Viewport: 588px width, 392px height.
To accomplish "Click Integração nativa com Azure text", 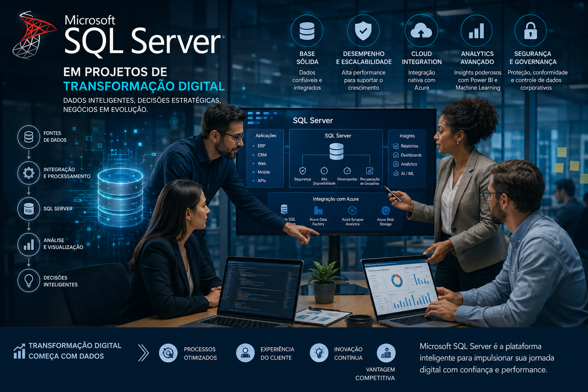I will (x=421, y=80).
